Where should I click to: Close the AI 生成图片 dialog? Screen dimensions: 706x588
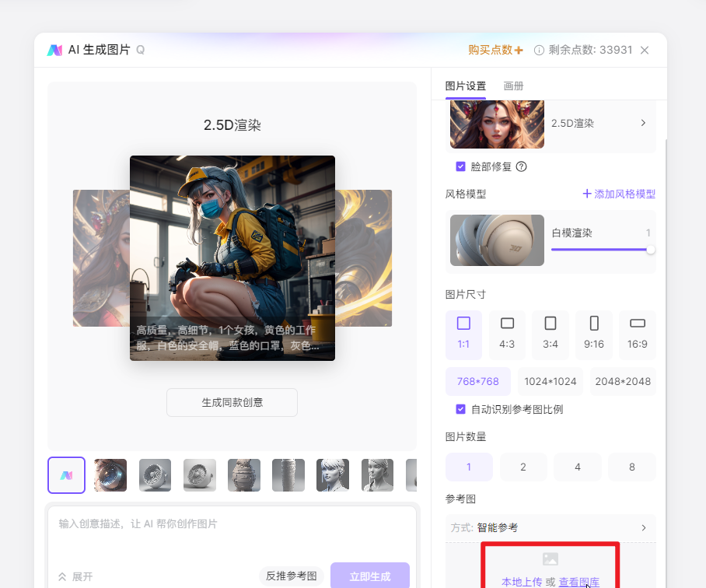[645, 50]
